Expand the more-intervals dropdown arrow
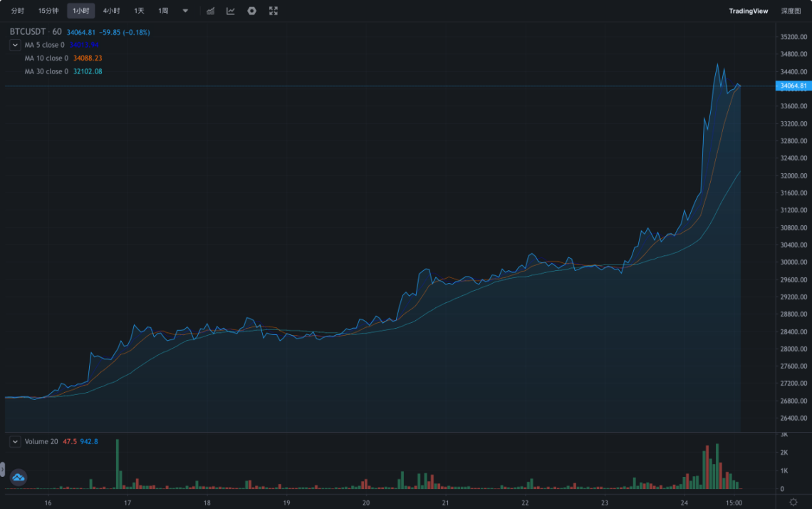 [185, 11]
